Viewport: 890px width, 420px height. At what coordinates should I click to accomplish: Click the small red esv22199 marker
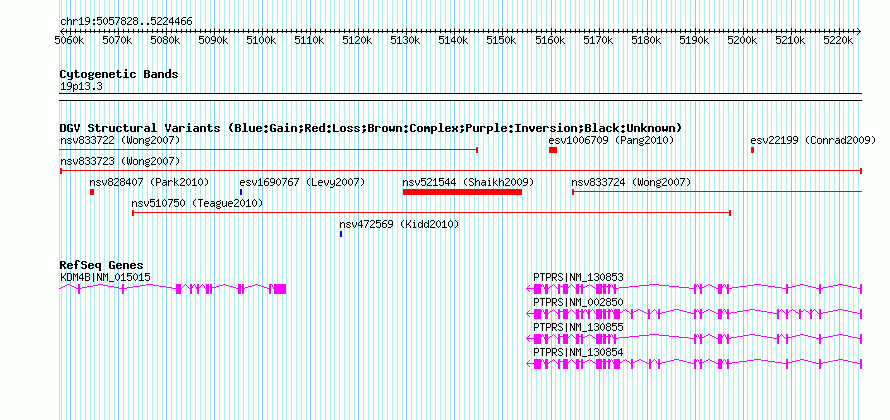pos(752,150)
